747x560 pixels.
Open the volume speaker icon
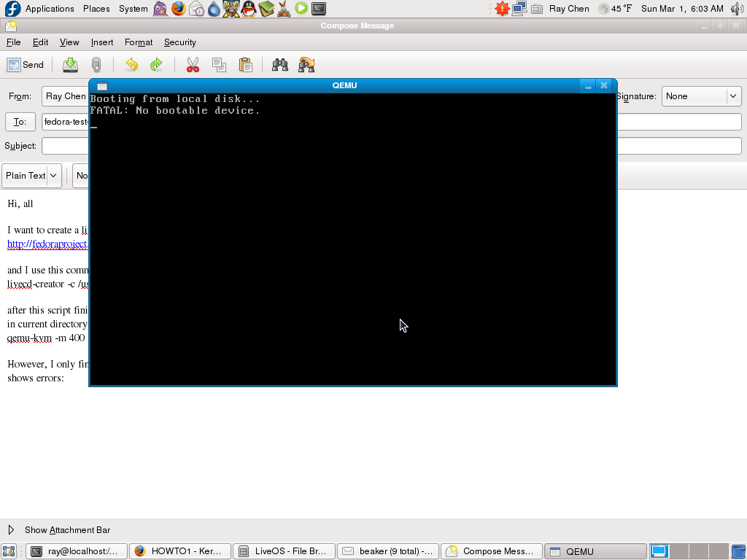coord(738,9)
